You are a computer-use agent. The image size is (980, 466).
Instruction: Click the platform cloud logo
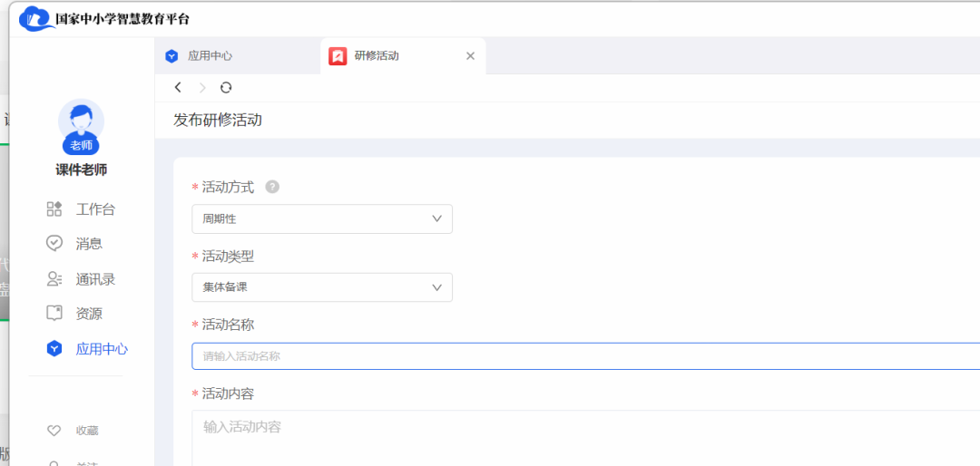tap(34, 18)
